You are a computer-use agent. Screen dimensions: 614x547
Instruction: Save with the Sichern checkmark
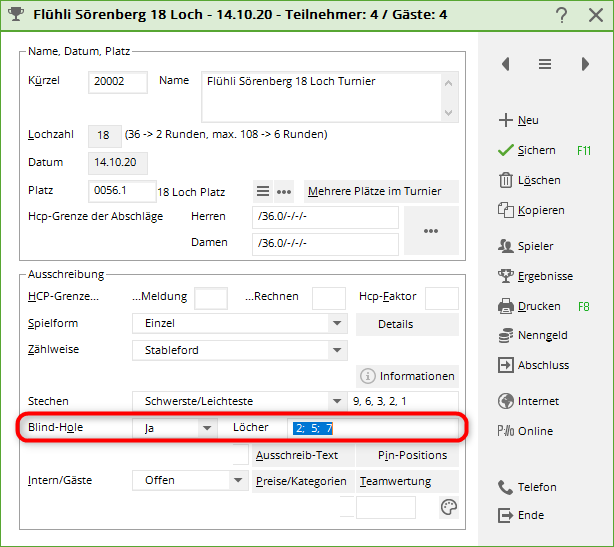(505, 150)
